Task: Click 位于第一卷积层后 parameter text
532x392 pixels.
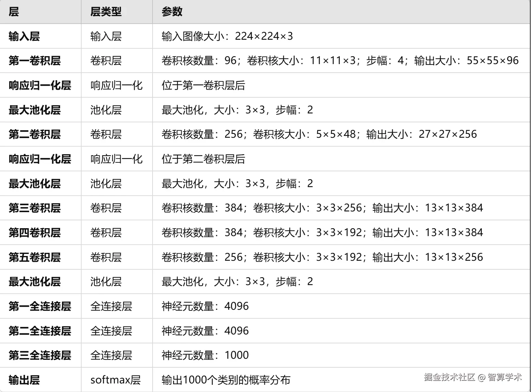Action: coord(203,86)
